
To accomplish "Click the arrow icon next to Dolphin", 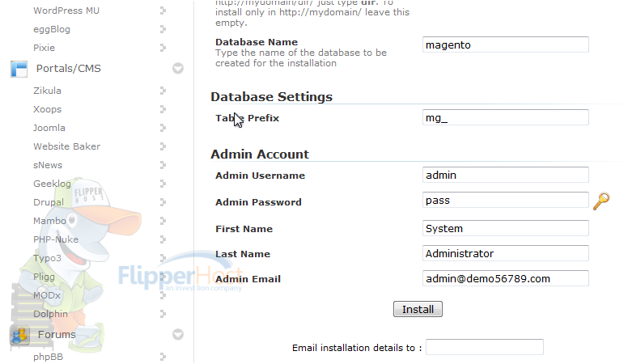I will point(163,314).
